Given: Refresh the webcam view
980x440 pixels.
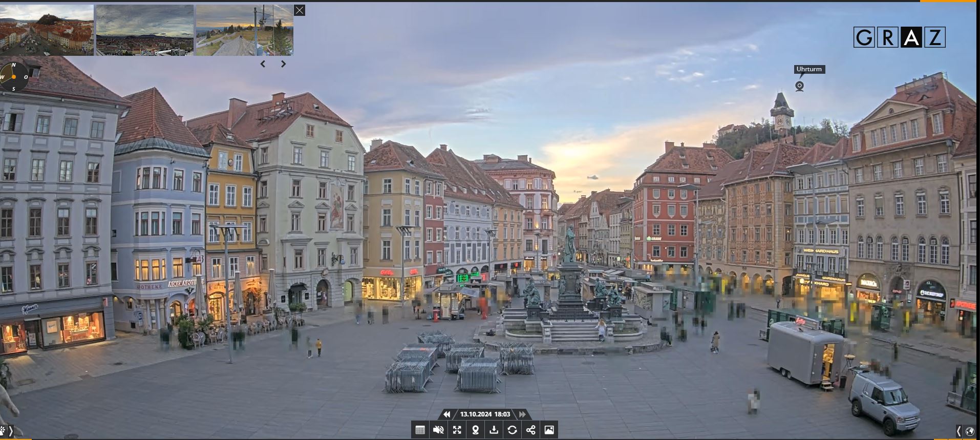Looking at the screenshot, I should (x=512, y=430).
